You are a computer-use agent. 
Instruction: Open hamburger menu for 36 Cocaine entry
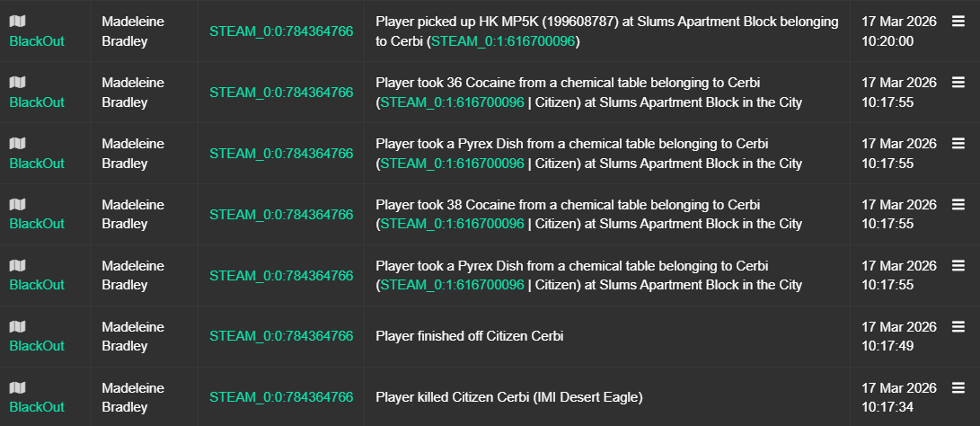pyautogui.click(x=958, y=83)
